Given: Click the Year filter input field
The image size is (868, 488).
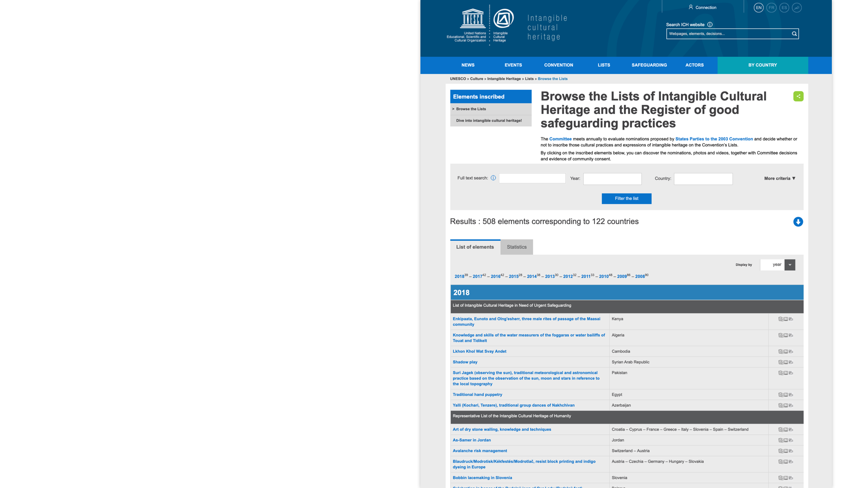Looking at the screenshot, I should [612, 179].
